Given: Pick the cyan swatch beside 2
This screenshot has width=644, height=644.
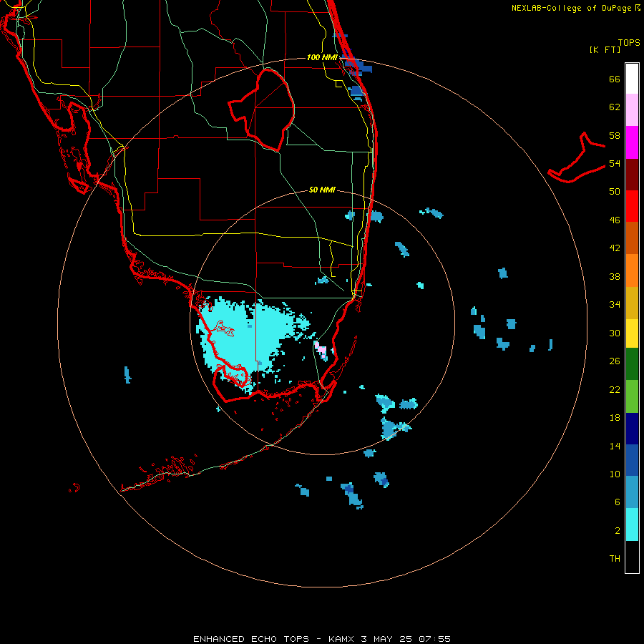Looking at the screenshot, I should (632, 525).
